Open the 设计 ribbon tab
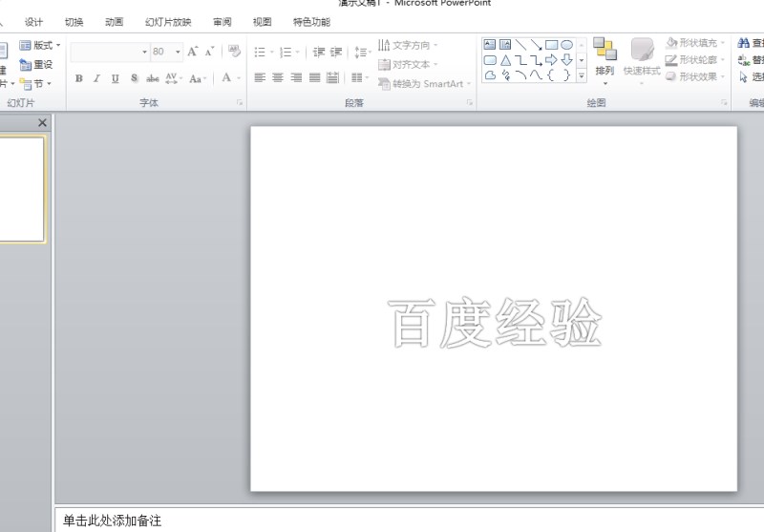The height and width of the screenshot is (532, 764). pos(33,22)
